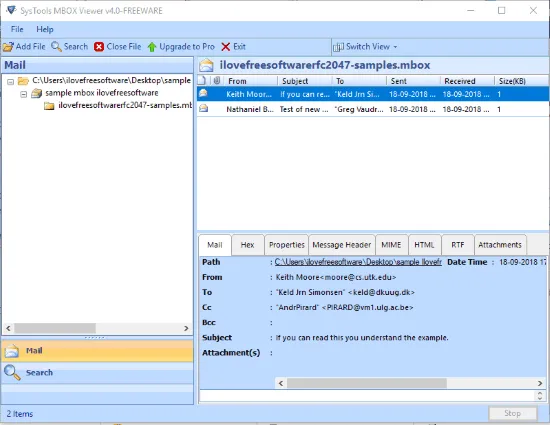The height and width of the screenshot is (425, 550).
Task: Click the SysTools app logo icon
Action: tap(11, 10)
